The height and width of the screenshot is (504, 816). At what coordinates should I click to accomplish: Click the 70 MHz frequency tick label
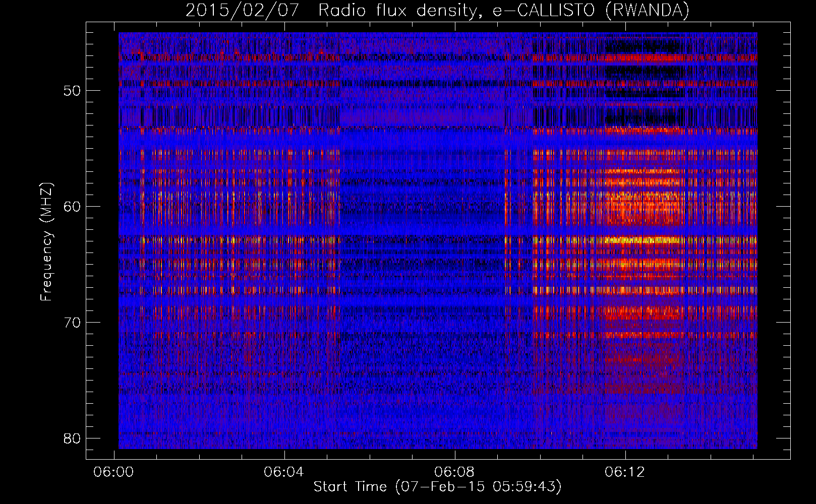[73, 322]
